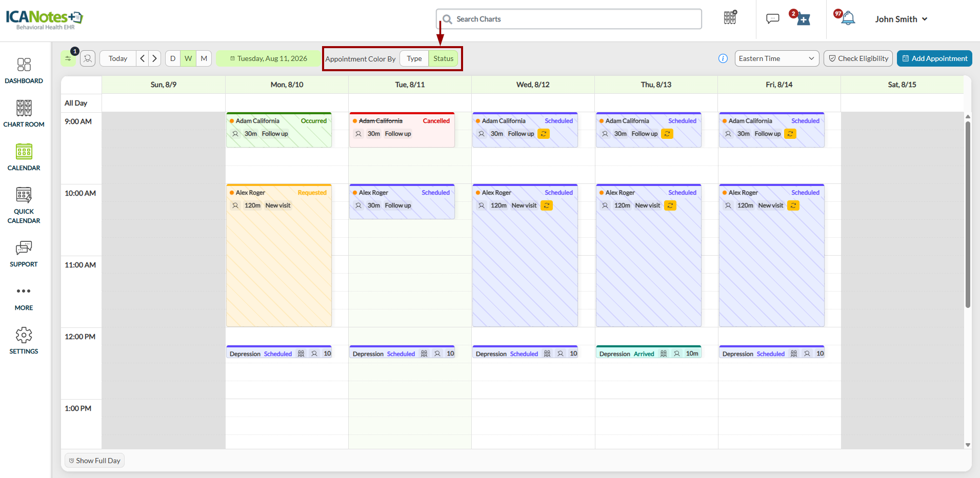
Task: Click the recurring icon on Fri Alex Roger appointment
Action: (793, 205)
